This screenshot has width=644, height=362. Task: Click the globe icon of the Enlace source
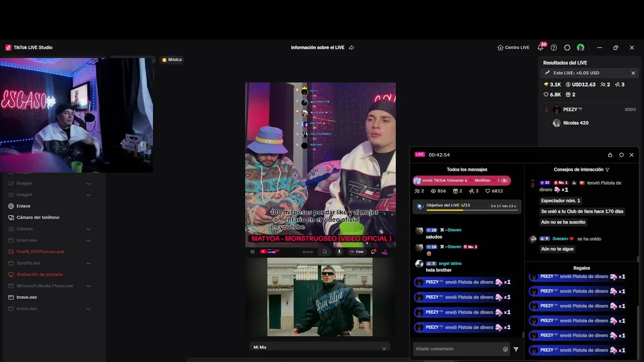pyautogui.click(x=11, y=206)
